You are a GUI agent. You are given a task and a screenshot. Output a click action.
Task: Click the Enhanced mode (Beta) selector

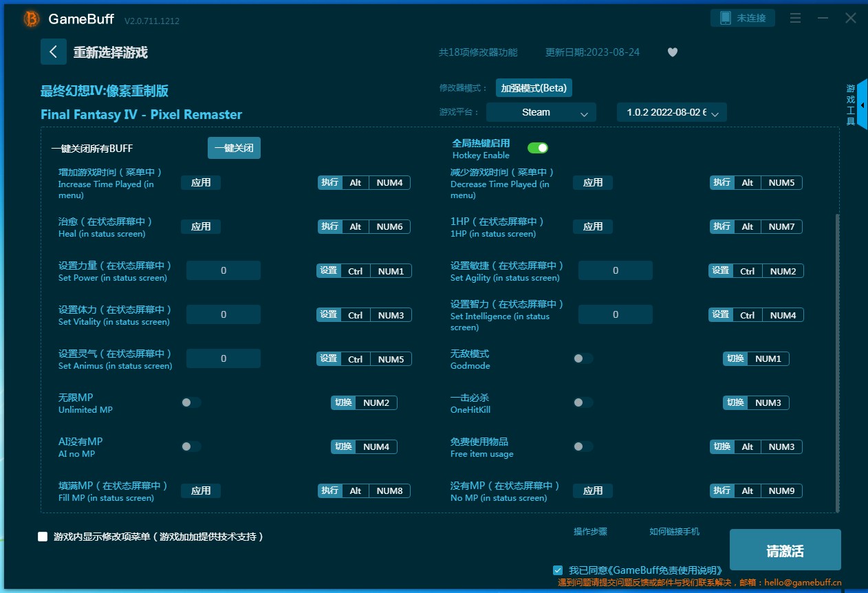coord(534,88)
